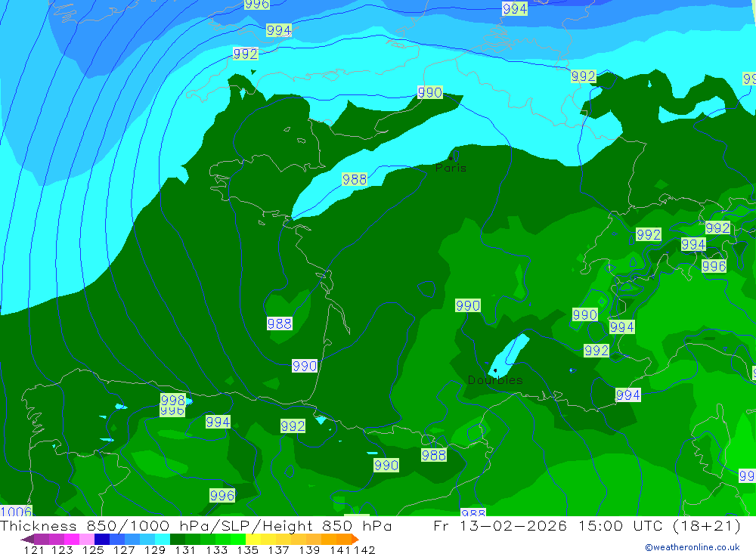Click legend value 139
756x554 pixels.
click(309, 549)
